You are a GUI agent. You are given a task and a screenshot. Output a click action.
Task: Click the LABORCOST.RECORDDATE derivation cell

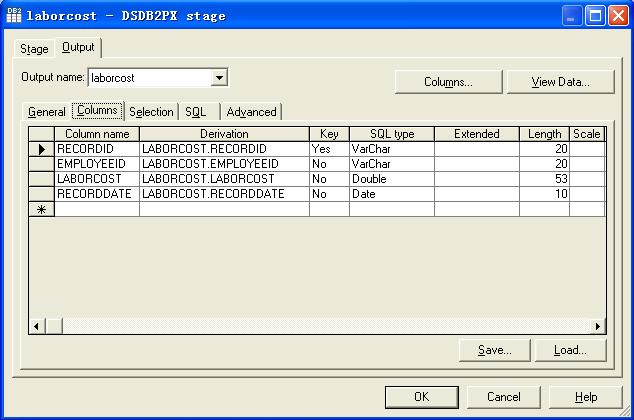click(224, 194)
